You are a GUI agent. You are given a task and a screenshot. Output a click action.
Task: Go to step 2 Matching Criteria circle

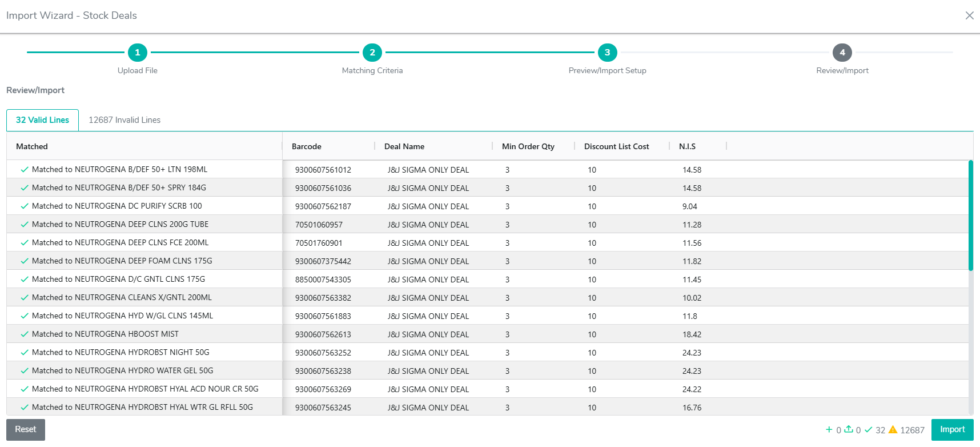pyautogui.click(x=372, y=53)
